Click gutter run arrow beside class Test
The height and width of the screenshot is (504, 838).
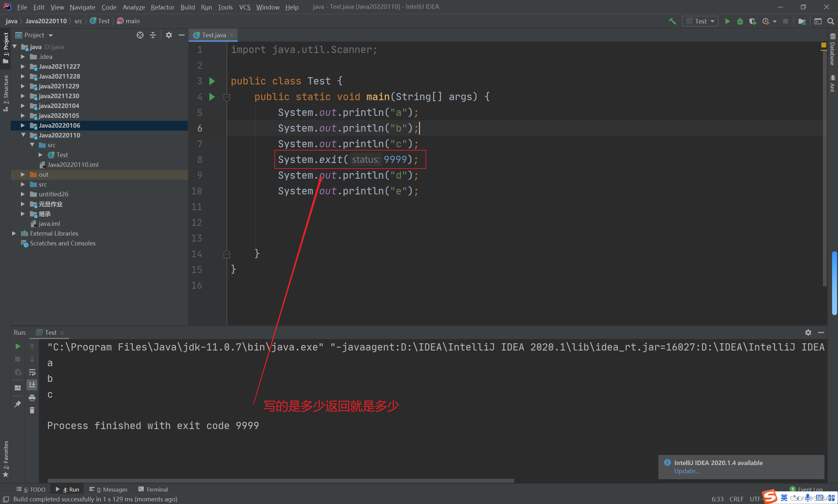[x=212, y=81]
